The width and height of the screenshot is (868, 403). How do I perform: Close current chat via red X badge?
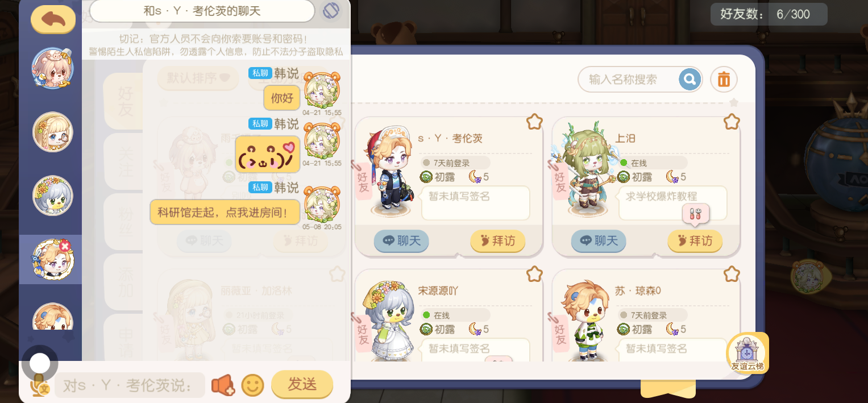pos(65,246)
